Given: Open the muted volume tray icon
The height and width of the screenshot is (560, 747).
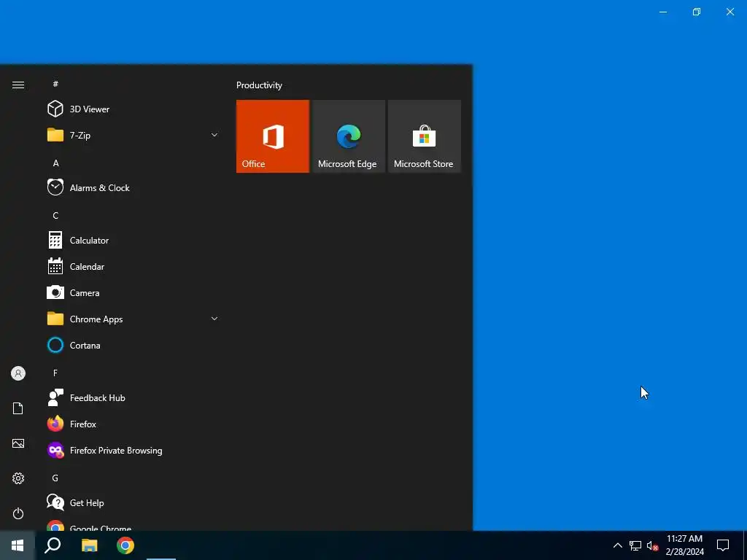Looking at the screenshot, I should click(x=652, y=545).
